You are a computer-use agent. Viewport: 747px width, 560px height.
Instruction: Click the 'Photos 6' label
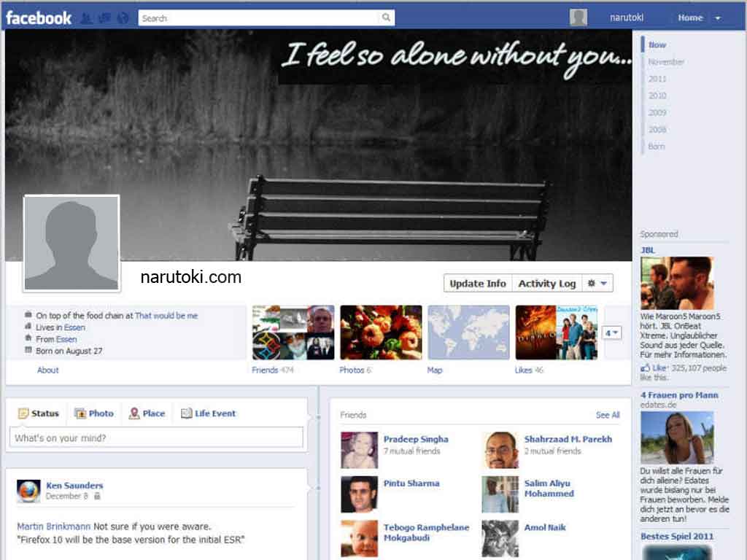point(355,370)
